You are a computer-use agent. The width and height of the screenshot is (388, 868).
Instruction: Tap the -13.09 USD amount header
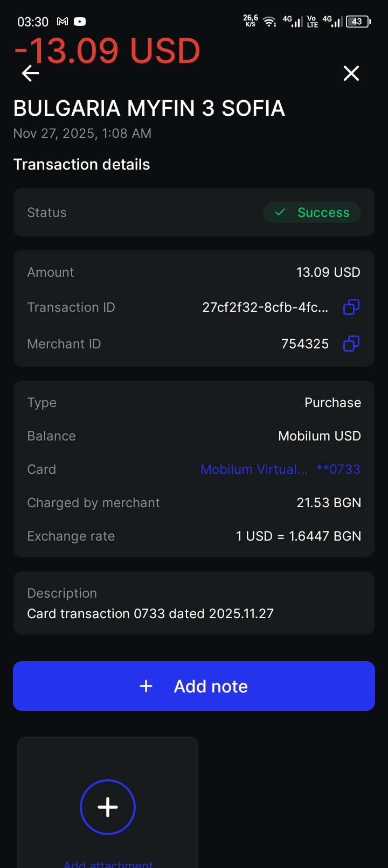(x=108, y=51)
